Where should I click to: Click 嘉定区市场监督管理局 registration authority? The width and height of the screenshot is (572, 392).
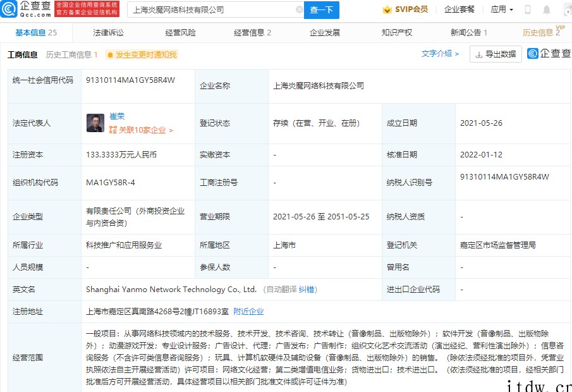(498, 245)
